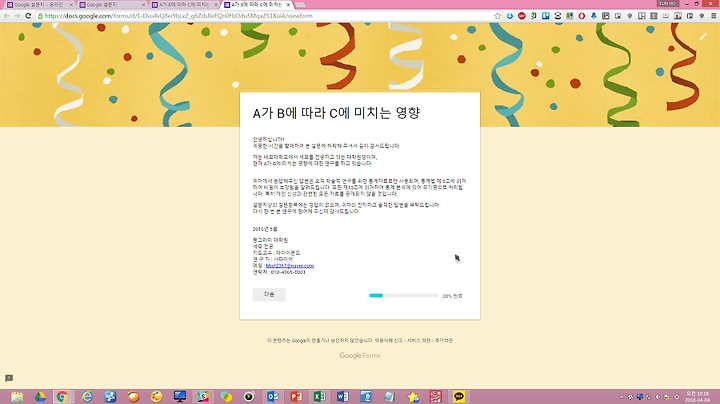Switch to second Google 설문지 tab
This screenshot has height=404, width=720.
[112, 5]
